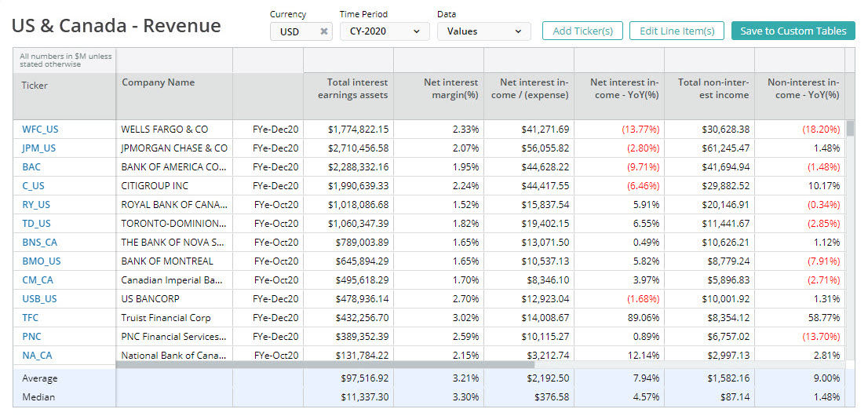Click the USD currency field
Image resolution: width=868 pixels, height=420 pixels.
coord(294,31)
